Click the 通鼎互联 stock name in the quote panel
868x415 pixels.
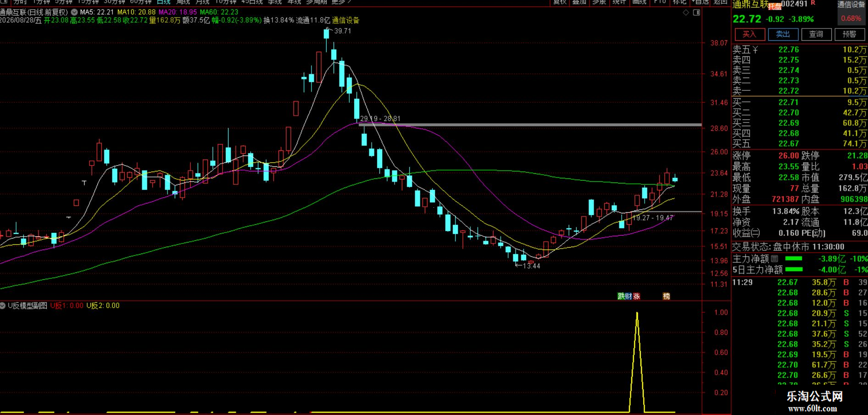(x=750, y=5)
